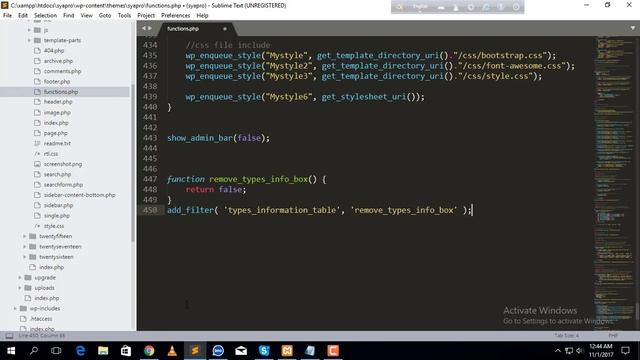Open sidebar.php in sidebar

[x=58, y=205]
